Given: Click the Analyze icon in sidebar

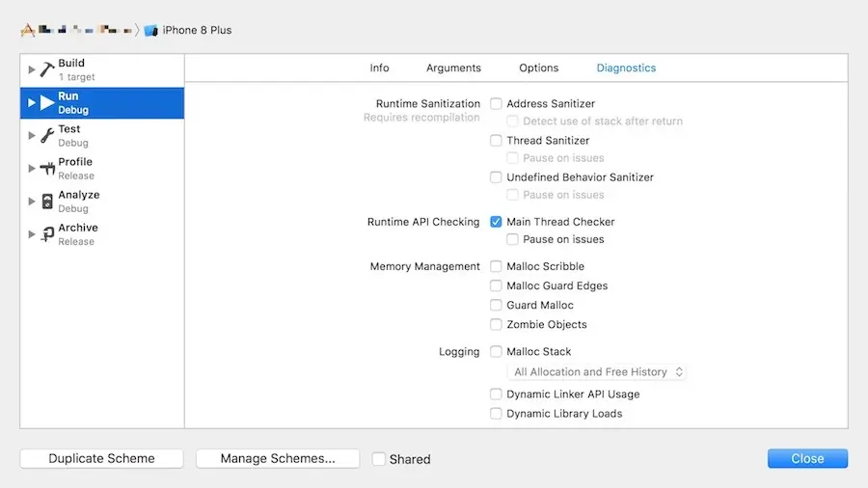Looking at the screenshot, I should click(x=47, y=201).
